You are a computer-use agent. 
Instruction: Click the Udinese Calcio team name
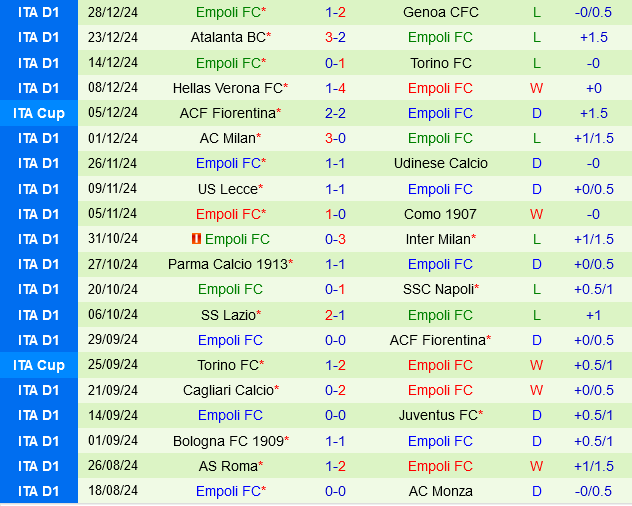pos(441,163)
